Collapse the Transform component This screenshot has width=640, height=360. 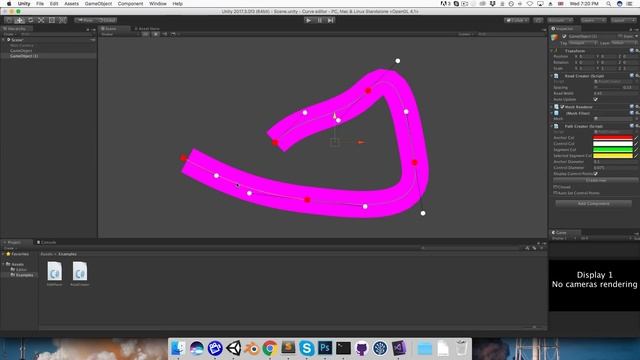(x=552, y=51)
